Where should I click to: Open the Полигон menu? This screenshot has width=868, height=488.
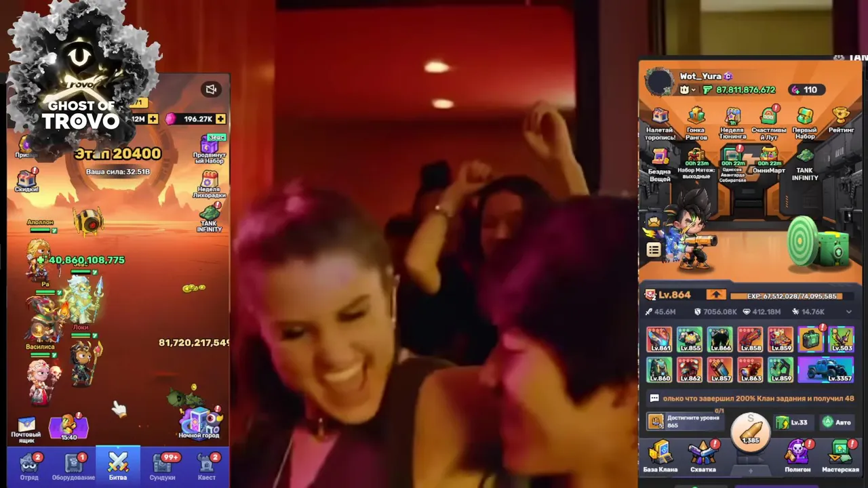(797, 456)
